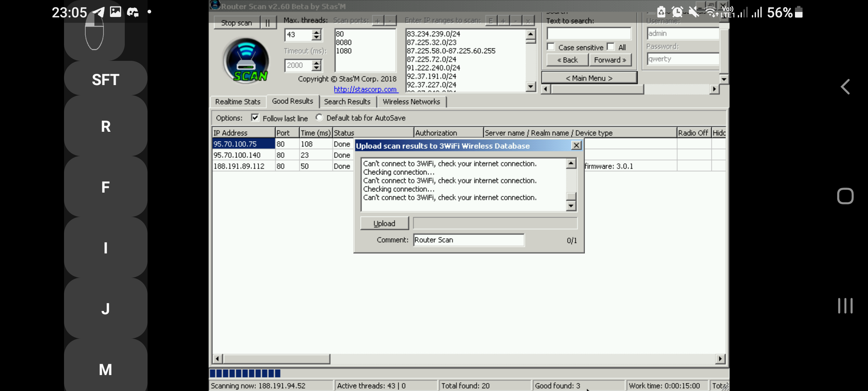Open the Realtime Stats tab
Viewport: 868px width, 391px height.
pos(238,102)
